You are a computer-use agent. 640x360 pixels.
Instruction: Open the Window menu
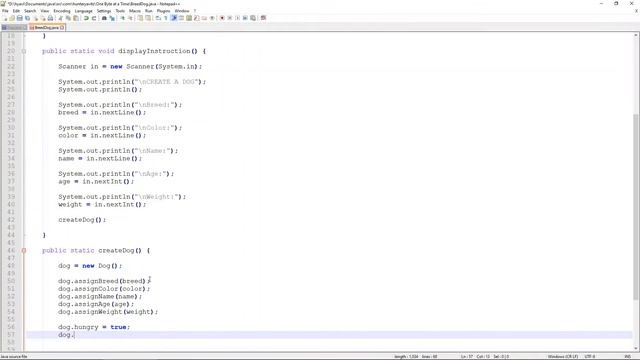(182, 11)
